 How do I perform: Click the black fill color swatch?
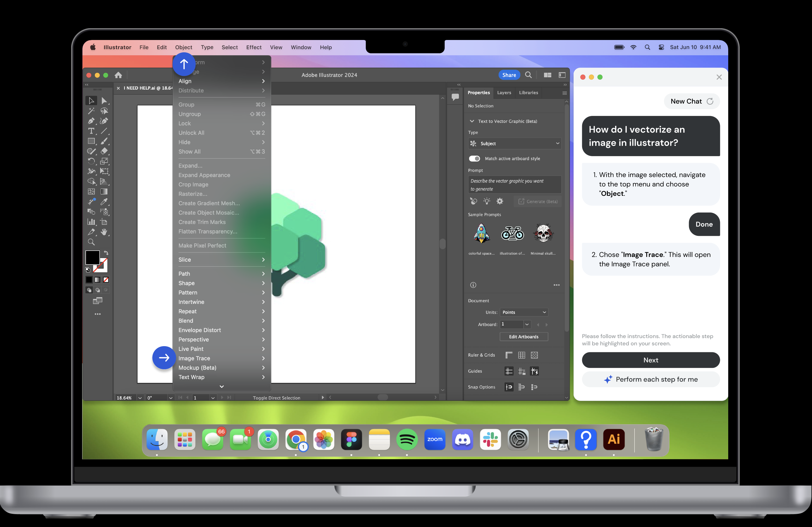92,257
